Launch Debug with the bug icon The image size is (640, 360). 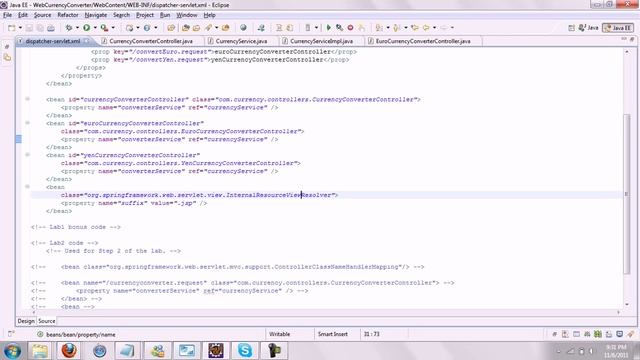pyautogui.click(x=69, y=28)
